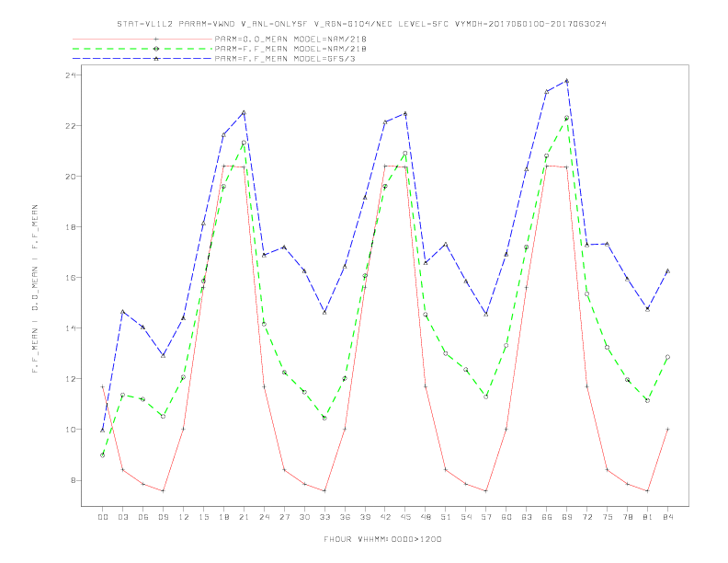Click the green NAM/218 circle marker at hour 84
The width and height of the screenshot is (728, 563).
click(667, 357)
